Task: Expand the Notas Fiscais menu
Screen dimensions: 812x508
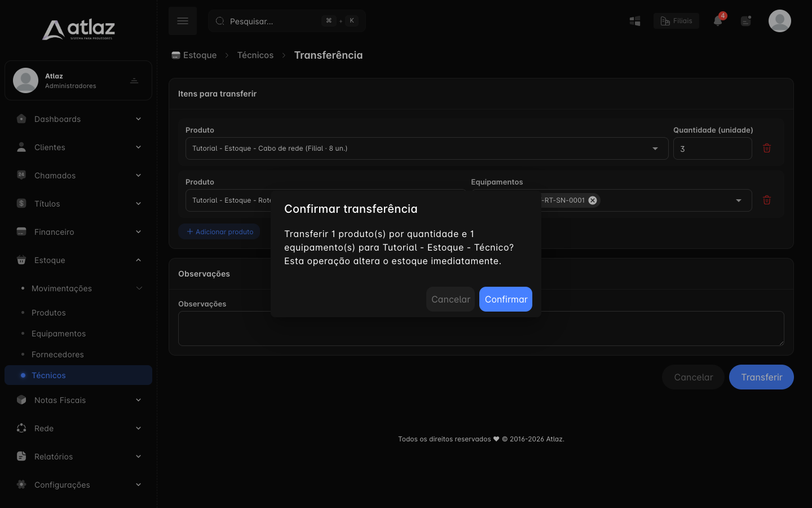Action: (78, 400)
